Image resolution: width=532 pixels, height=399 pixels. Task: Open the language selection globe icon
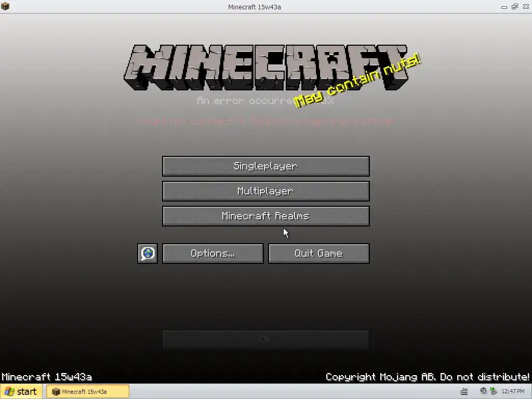[148, 254]
